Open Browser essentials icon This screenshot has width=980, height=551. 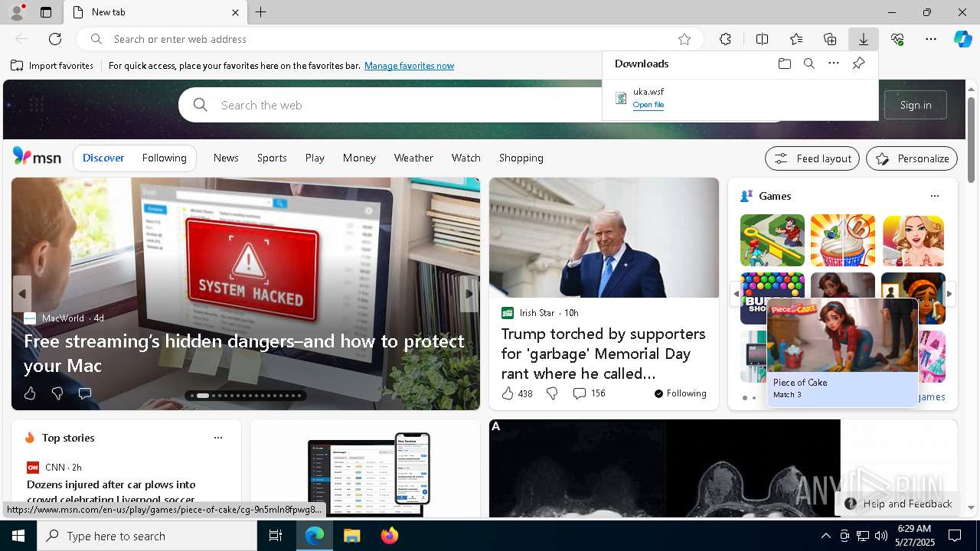897,39
